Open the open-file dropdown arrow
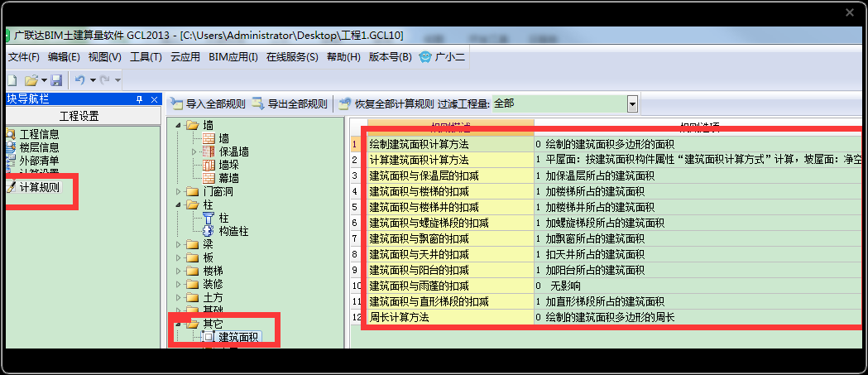The image size is (868, 375). [x=44, y=80]
